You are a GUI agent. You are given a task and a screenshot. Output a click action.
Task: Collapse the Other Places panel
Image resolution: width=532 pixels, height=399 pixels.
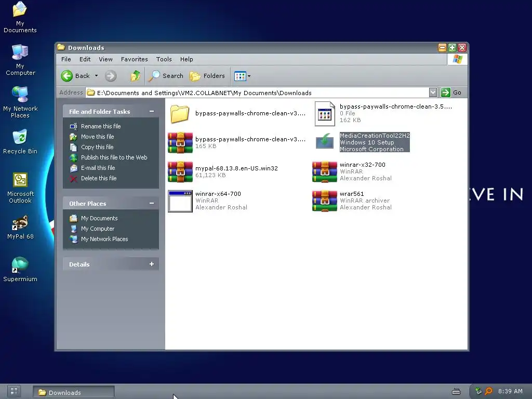click(x=152, y=203)
